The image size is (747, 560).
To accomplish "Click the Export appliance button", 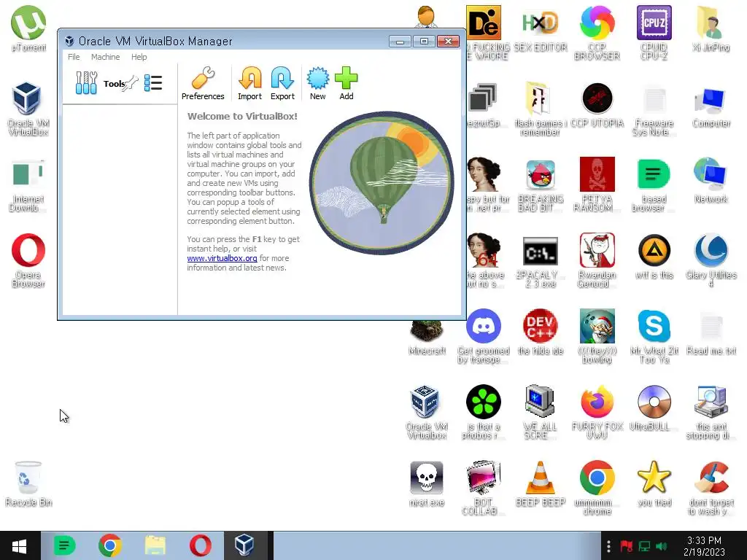I will (282, 83).
